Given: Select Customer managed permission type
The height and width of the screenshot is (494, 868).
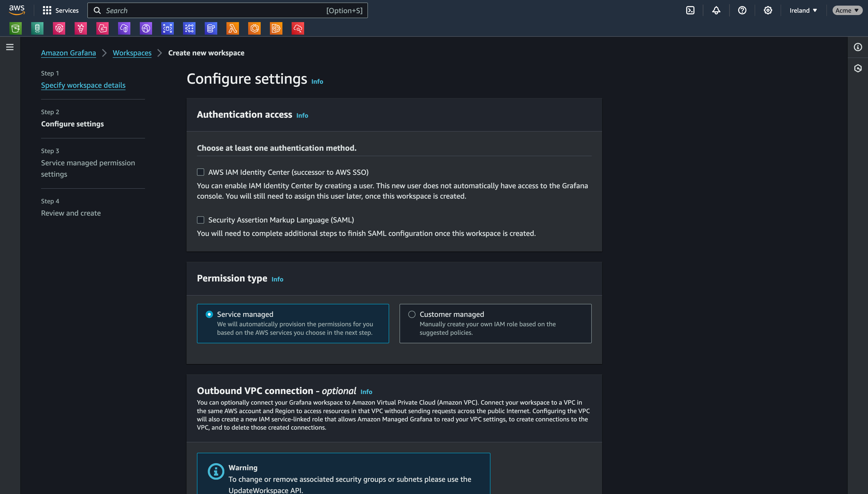Looking at the screenshot, I should (411, 314).
